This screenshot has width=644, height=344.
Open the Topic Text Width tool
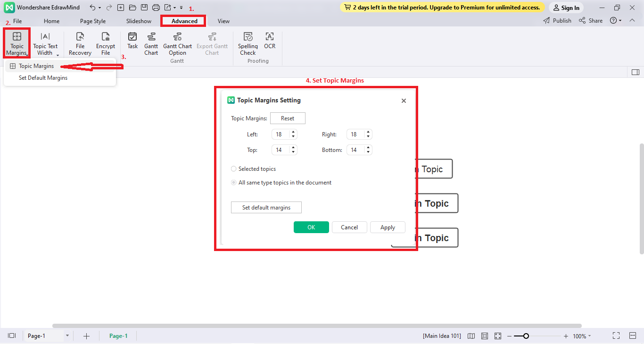[x=45, y=43]
